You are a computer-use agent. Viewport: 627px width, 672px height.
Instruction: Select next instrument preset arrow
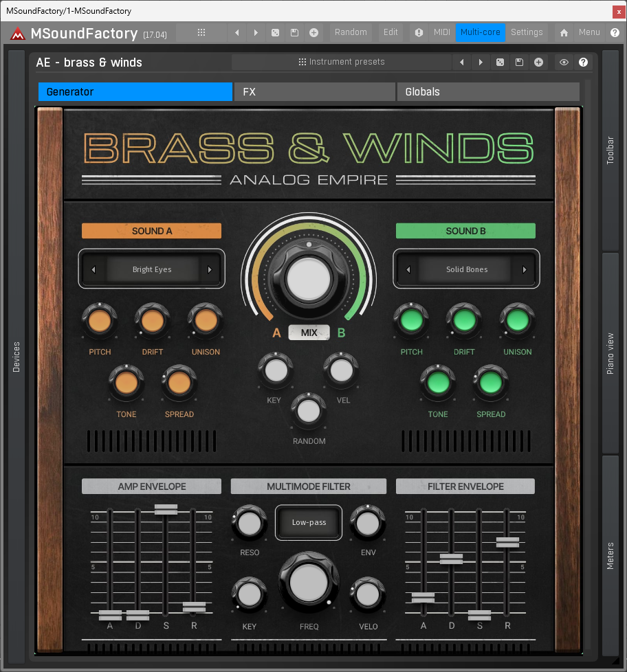pos(481,63)
